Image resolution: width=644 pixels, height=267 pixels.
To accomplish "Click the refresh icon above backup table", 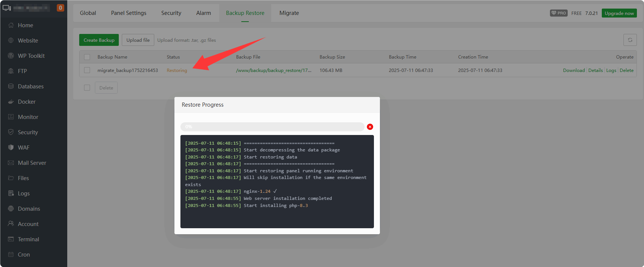I will pyautogui.click(x=630, y=40).
